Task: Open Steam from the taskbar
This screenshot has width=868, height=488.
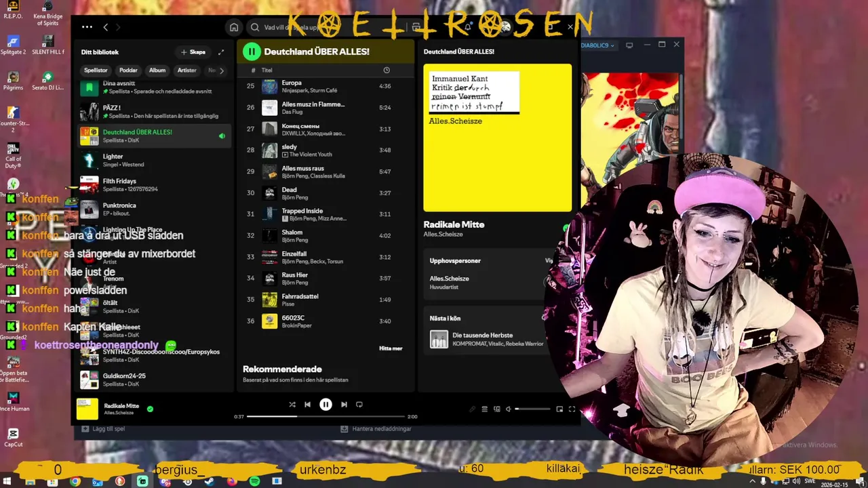Action: [210, 481]
